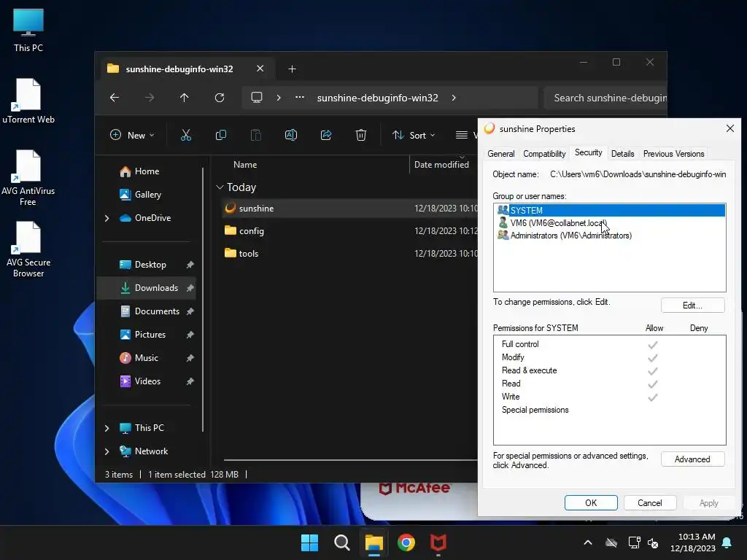The image size is (747, 560).
Task: Click the network tray icon
Action: (x=634, y=542)
